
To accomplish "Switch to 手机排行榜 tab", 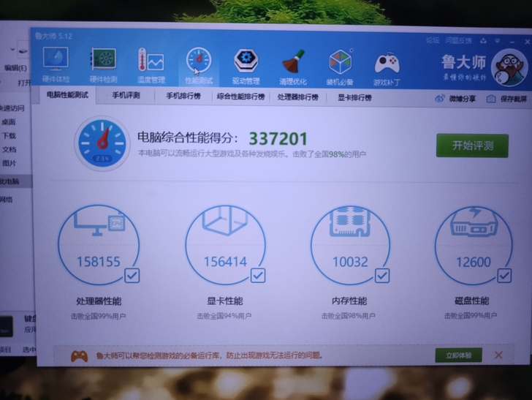I will click(x=183, y=96).
